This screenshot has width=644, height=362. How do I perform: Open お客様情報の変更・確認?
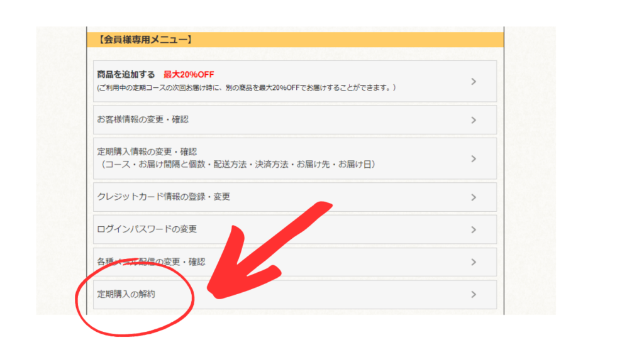[294, 120]
